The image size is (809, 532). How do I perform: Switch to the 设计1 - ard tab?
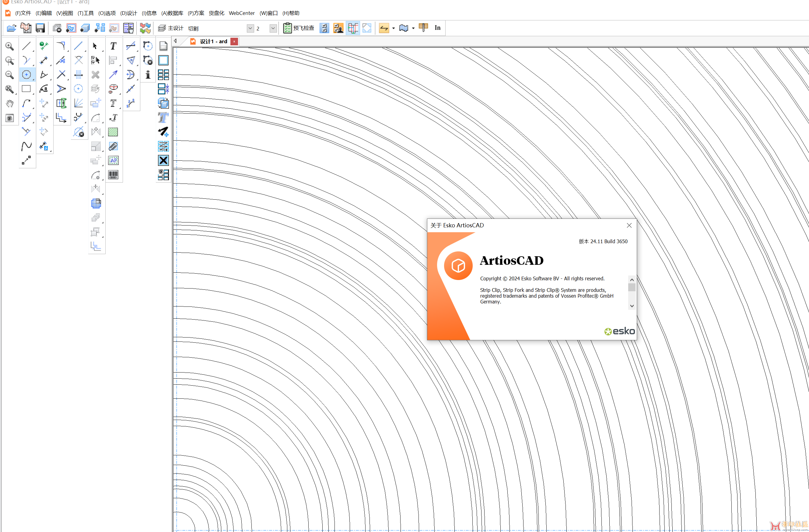click(x=213, y=41)
